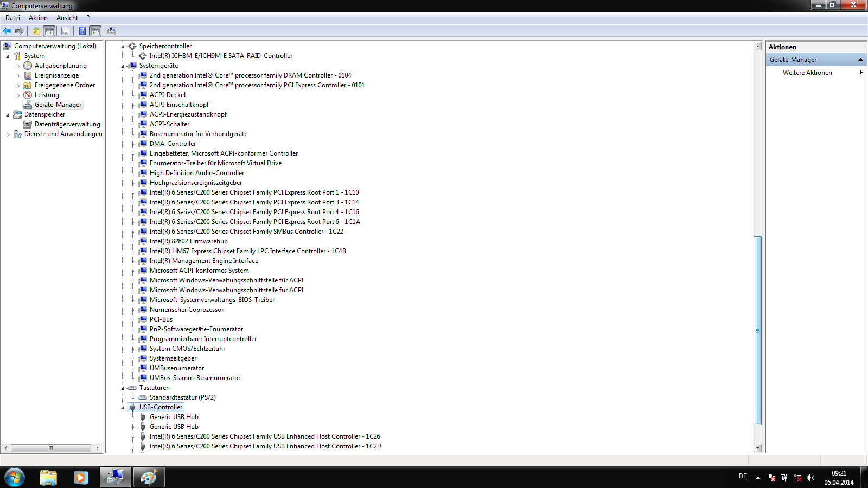
Task: Select the first Generic USB Hub
Action: tap(174, 417)
